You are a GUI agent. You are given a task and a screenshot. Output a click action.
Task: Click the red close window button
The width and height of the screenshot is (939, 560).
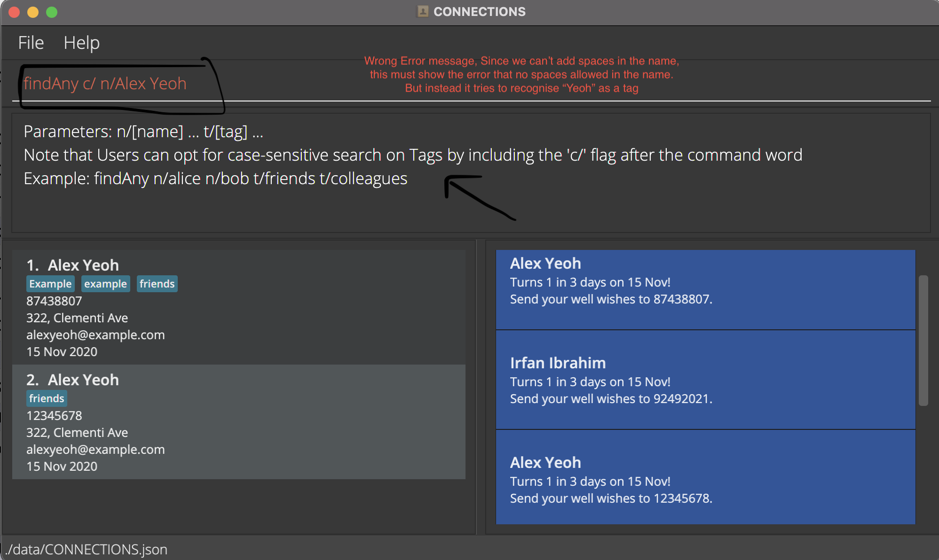14,12
